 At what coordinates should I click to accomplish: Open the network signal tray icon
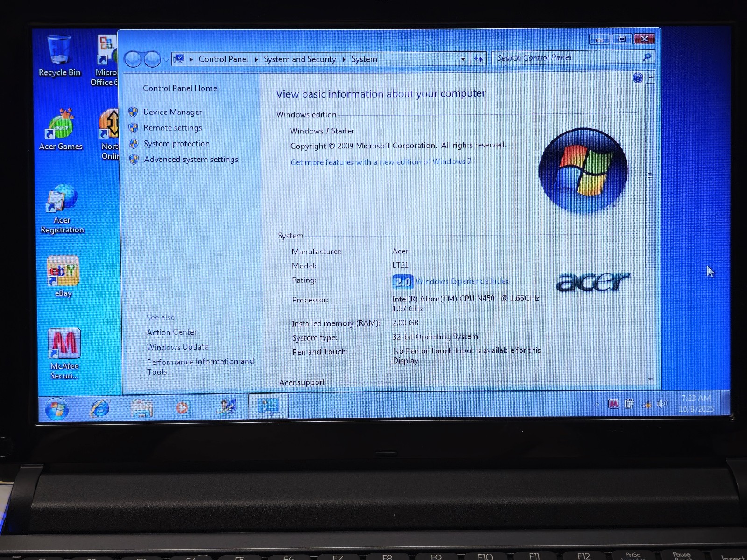[x=647, y=404]
